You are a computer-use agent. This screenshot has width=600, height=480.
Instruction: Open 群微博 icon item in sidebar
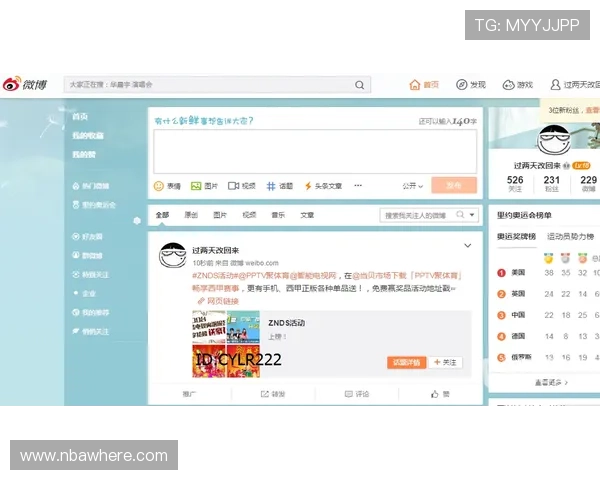[x=87, y=256]
